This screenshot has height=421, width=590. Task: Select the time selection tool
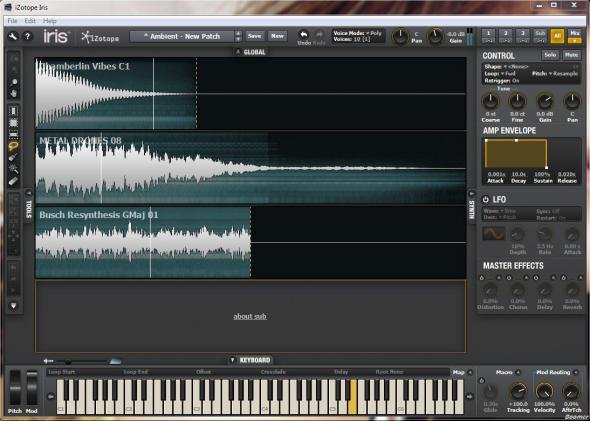click(14, 111)
